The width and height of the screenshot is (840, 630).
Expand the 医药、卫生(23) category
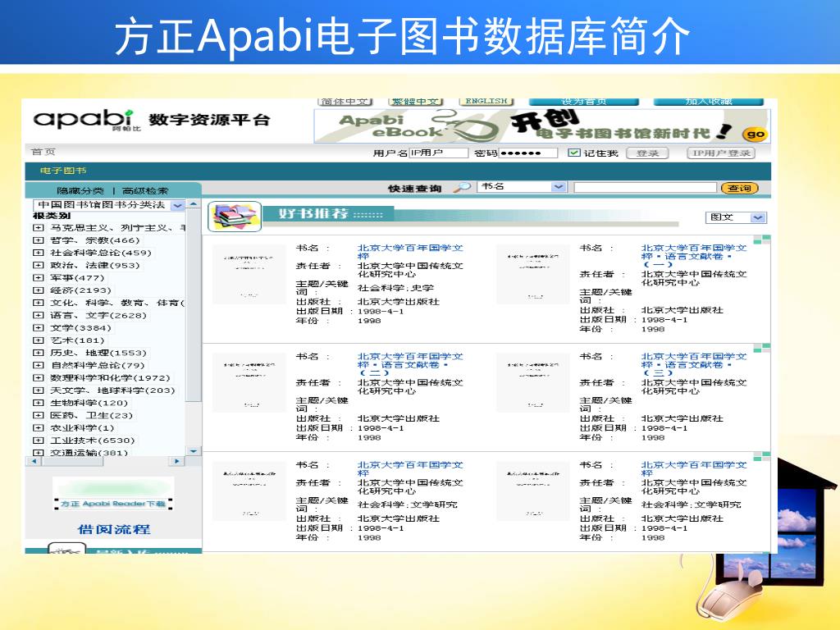(x=38, y=415)
